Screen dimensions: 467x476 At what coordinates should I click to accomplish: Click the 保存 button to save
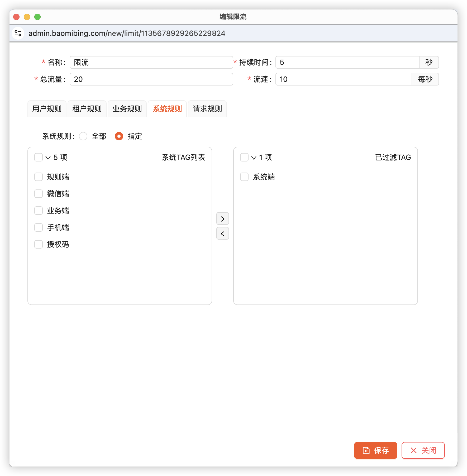click(375, 450)
